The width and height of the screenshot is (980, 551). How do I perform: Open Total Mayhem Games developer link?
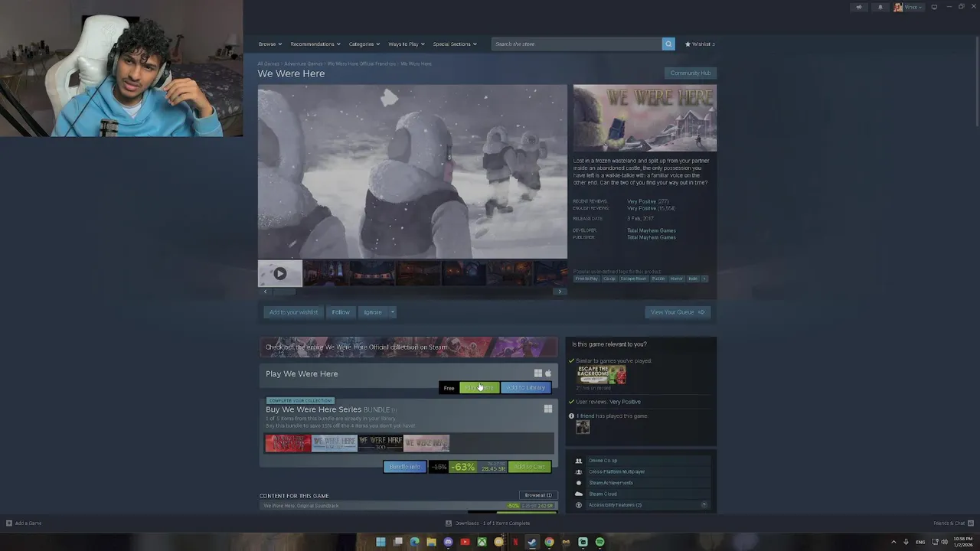pos(652,230)
